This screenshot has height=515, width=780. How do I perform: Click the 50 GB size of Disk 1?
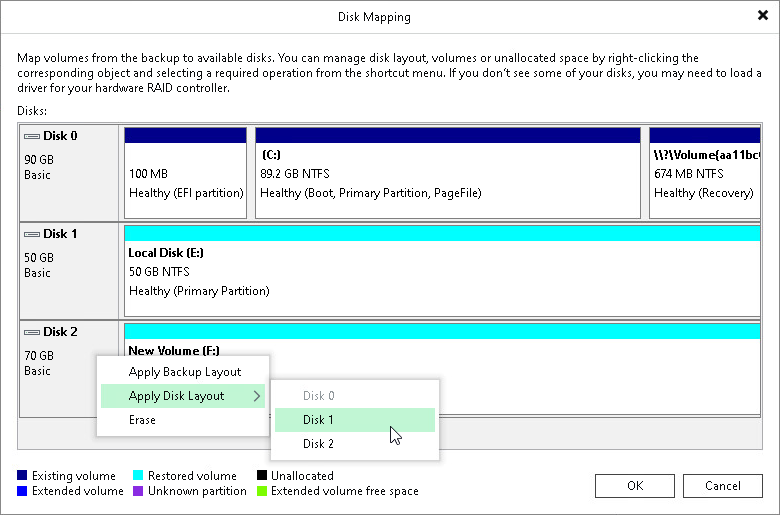(39, 258)
